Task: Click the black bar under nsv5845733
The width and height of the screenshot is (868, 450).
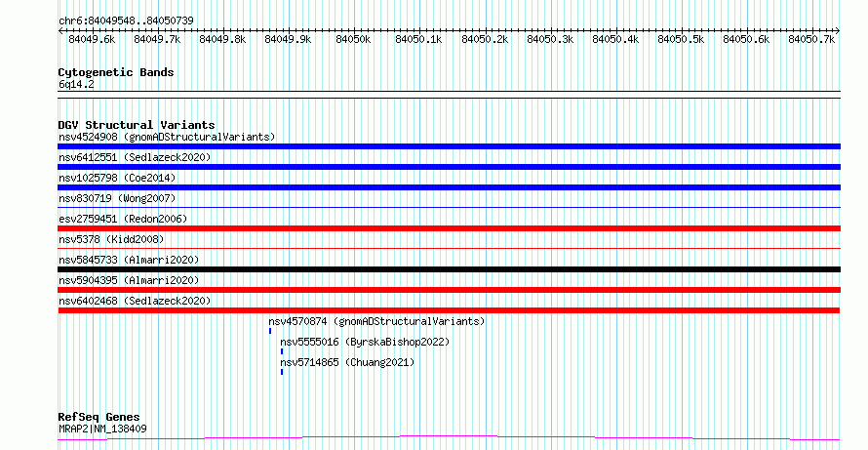Action: (449, 269)
